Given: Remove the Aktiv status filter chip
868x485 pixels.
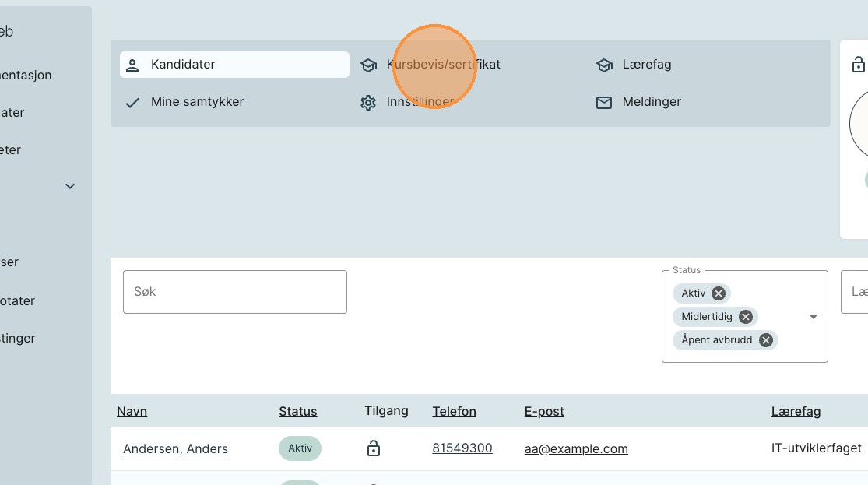Looking at the screenshot, I should point(719,293).
